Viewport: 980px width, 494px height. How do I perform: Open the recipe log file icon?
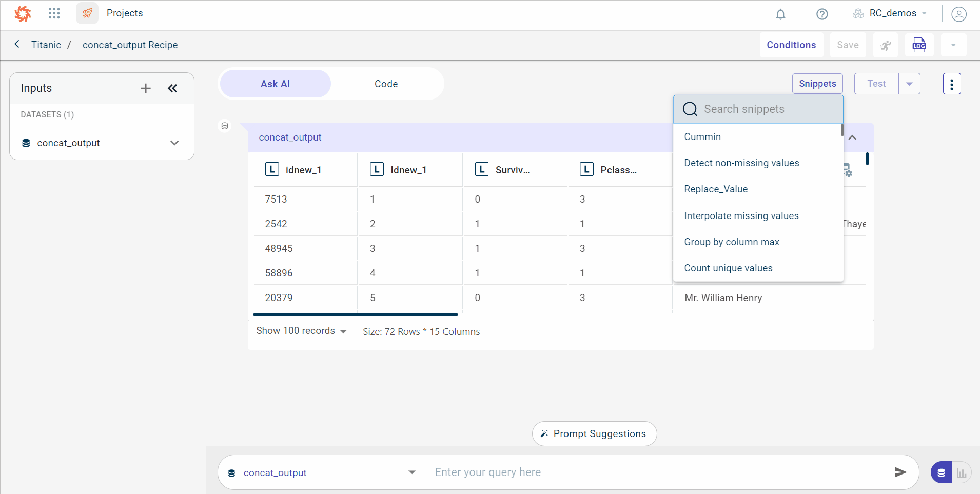(919, 45)
